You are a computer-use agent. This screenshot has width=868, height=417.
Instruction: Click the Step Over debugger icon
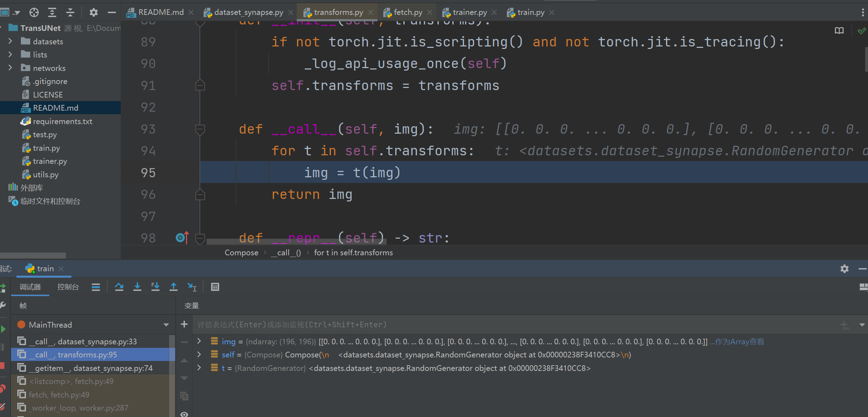119,287
